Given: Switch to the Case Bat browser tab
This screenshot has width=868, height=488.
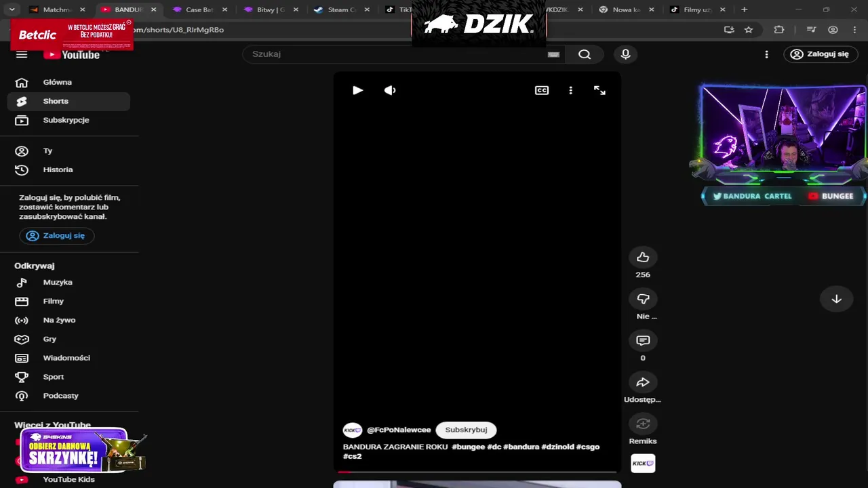Looking at the screenshot, I should 199,9.
